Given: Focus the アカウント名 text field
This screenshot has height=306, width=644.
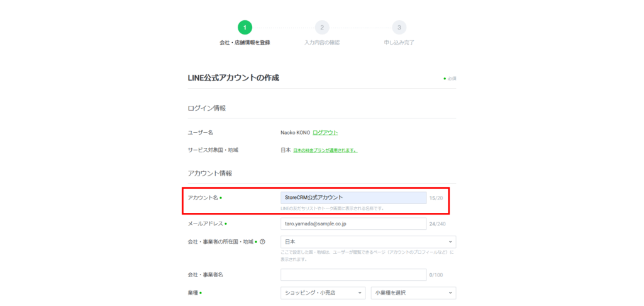Looking at the screenshot, I should [353, 198].
